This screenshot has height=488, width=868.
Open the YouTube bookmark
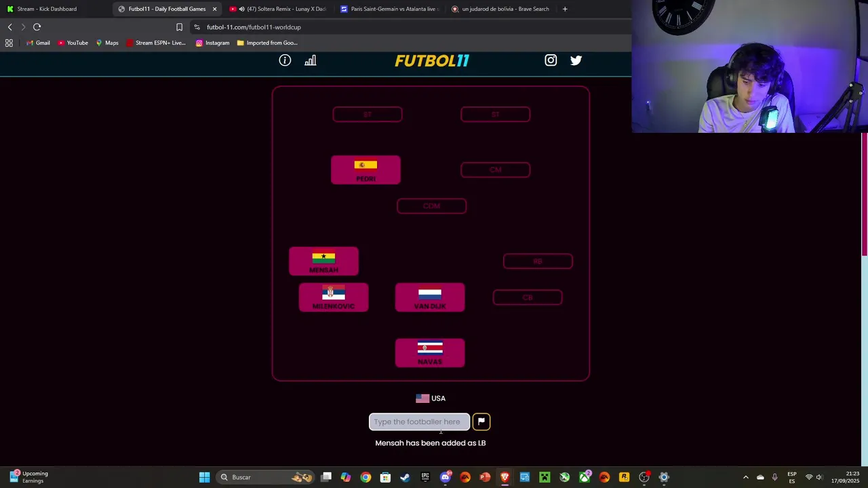coord(73,43)
